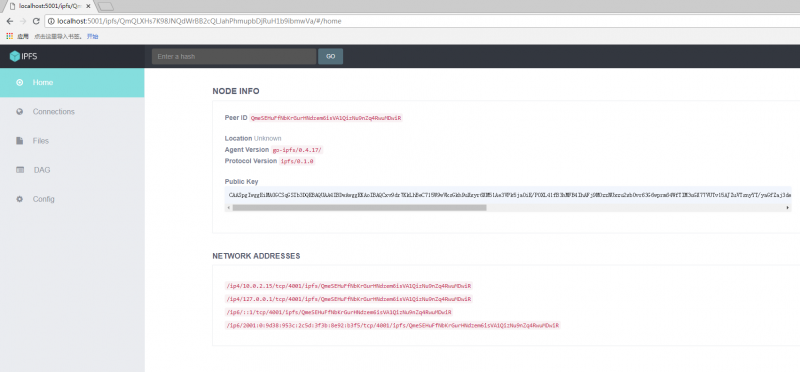Viewport: 800px width, 372px height.
Task: Click the DAG table icon
Action: (19, 169)
